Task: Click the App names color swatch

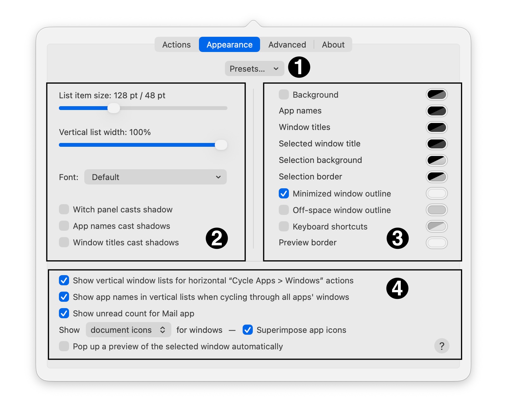Action: pyautogui.click(x=437, y=111)
